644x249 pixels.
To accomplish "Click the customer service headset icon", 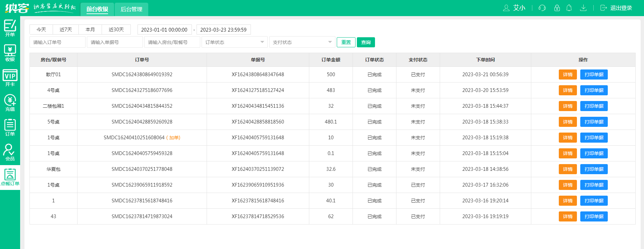I will coord(542,8).
